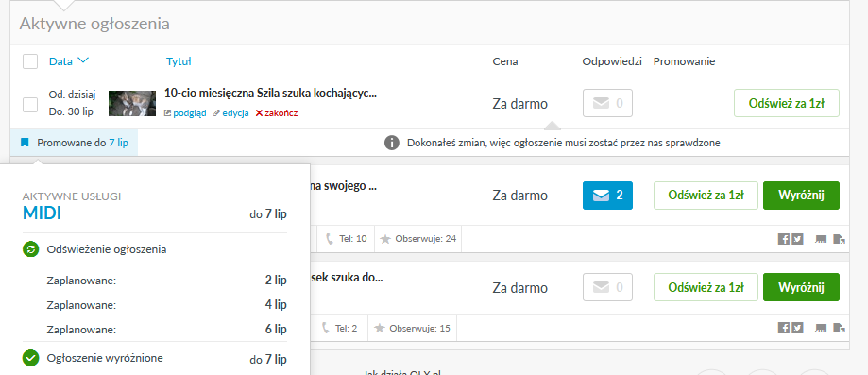Viewport: 868px width, 375px height.
Task: Click the star icon by Obserwuje: 24
Action: coord(385,239)
